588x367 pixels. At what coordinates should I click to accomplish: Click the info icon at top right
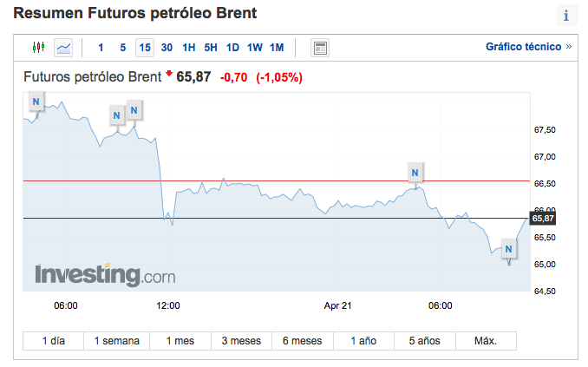point(567,16)
